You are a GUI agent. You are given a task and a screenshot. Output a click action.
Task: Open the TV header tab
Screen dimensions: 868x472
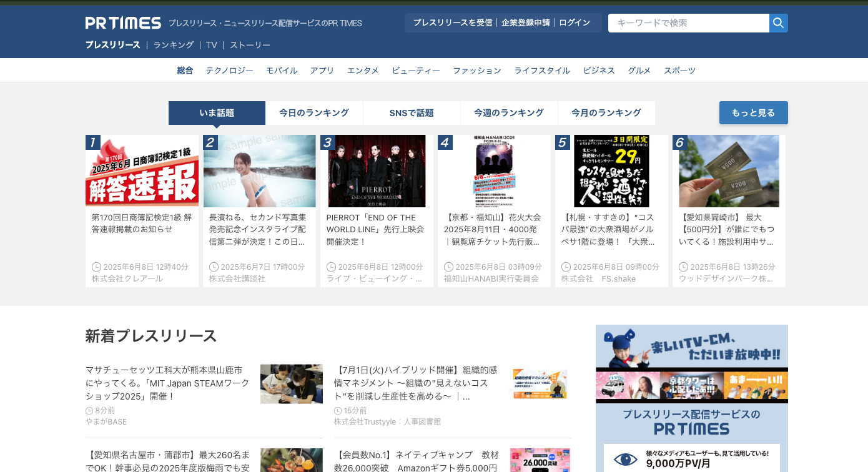(212, 45)
